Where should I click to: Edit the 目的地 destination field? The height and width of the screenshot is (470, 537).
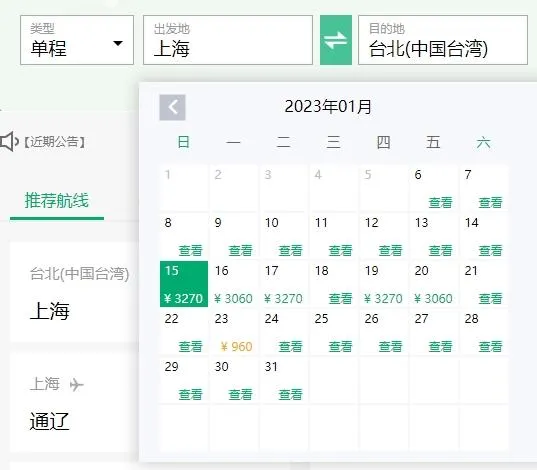(443, 40)
